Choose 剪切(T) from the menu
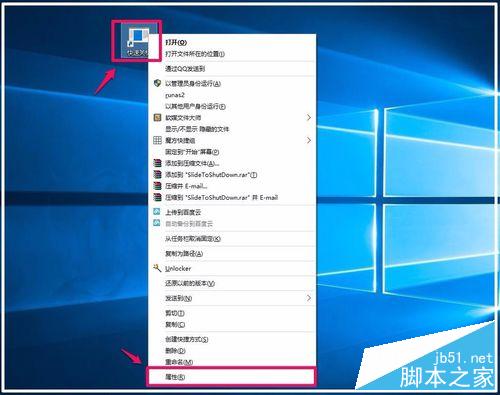Screen dimensions: 500x395 (175, 313)
